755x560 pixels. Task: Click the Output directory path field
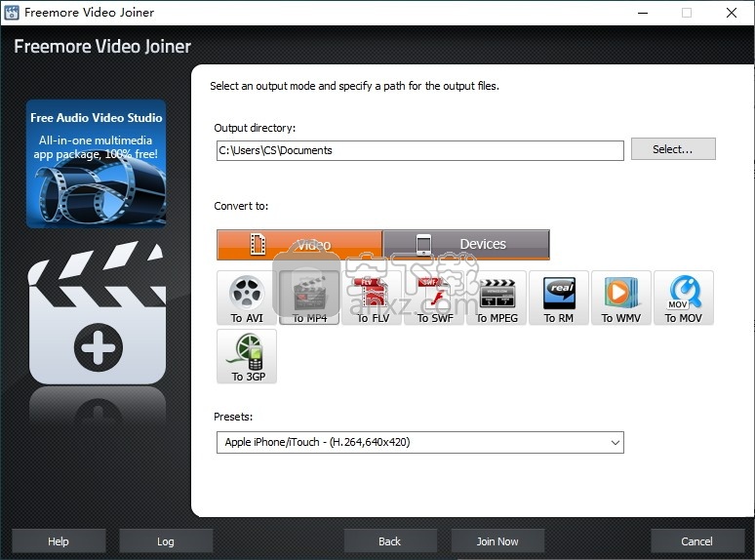[419, 150]
